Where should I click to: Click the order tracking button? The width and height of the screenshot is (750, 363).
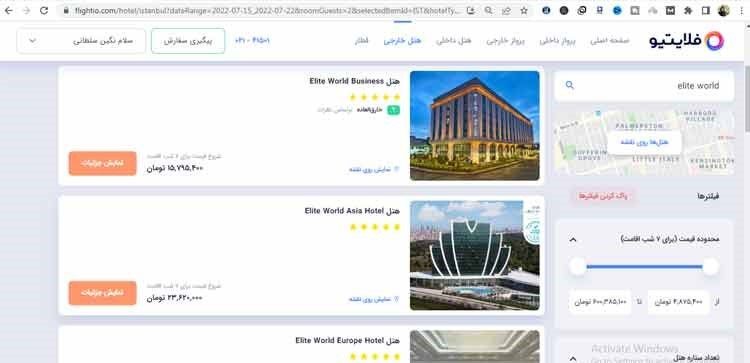click(x=188, y=41)
